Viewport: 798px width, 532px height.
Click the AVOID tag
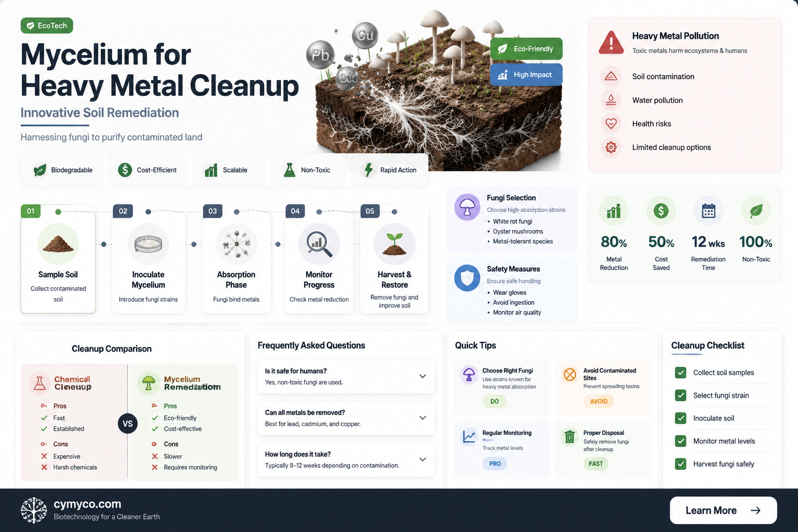pos(598,402)
